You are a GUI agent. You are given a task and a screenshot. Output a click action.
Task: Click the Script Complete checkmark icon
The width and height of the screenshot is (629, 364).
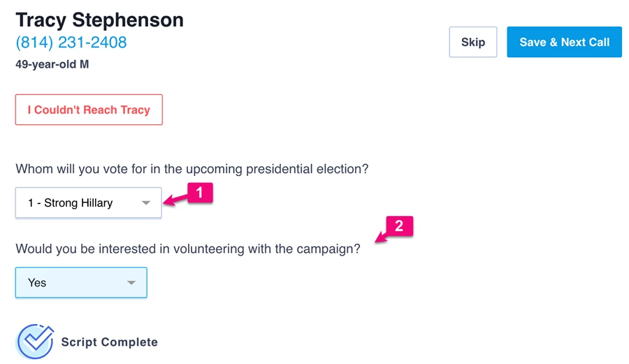[35, 341]
